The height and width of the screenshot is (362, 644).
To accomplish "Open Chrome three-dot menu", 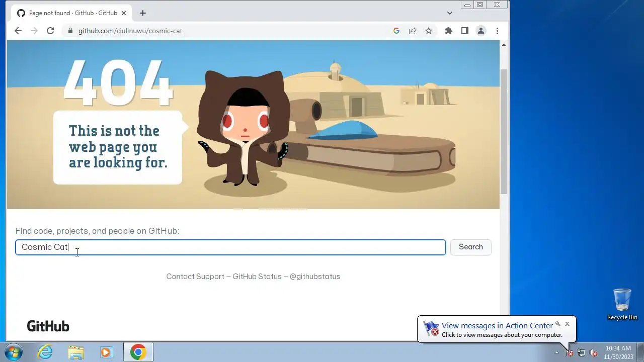I will (x=497, y=31).
